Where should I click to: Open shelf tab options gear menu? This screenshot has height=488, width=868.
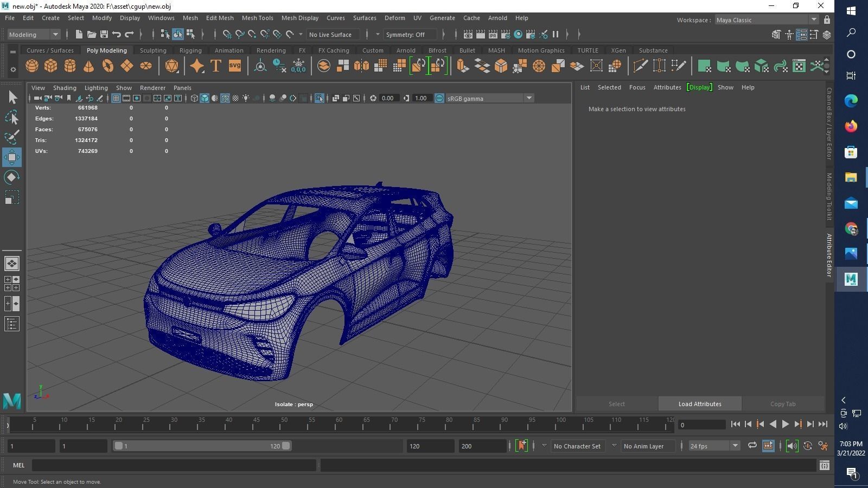(x=13, y=69)
